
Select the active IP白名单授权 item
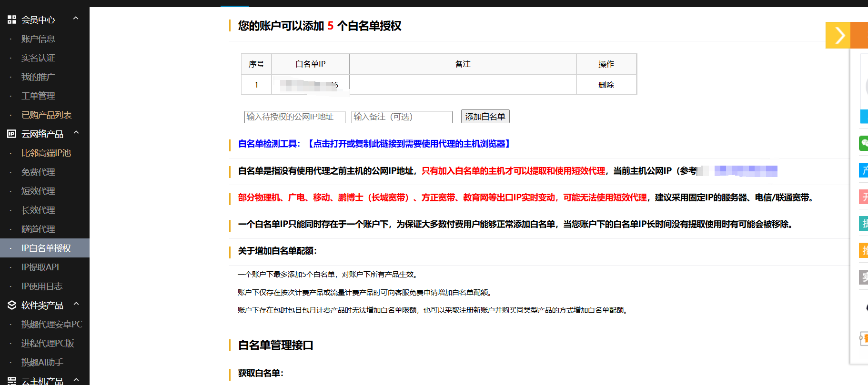[x=45, y=248]
